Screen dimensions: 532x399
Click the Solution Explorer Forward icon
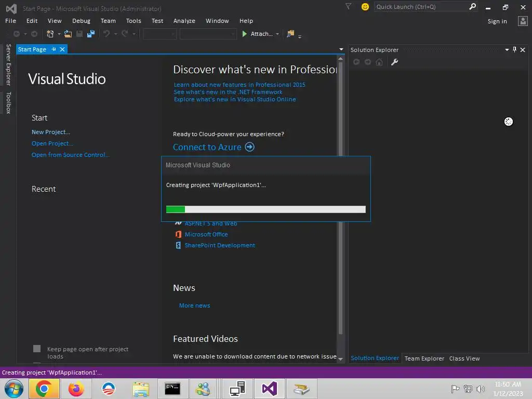[x=368, y=62]
